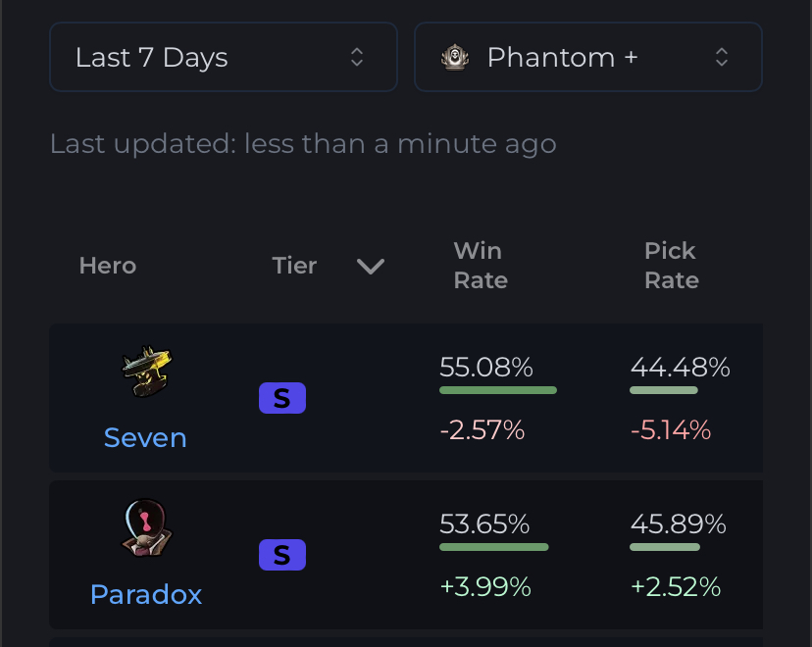Sort by the Win Rate column header
Viewport: 812px width, 647px height.
(481, 266)
